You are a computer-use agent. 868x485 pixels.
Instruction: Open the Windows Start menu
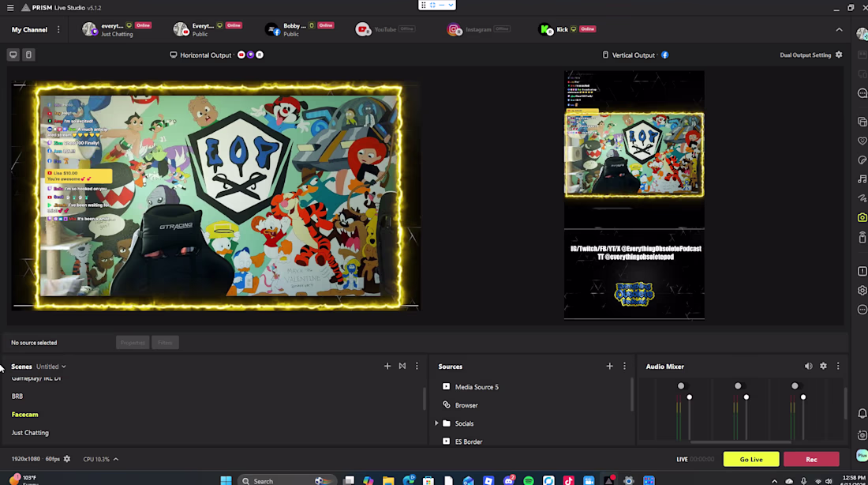[226, 480]
